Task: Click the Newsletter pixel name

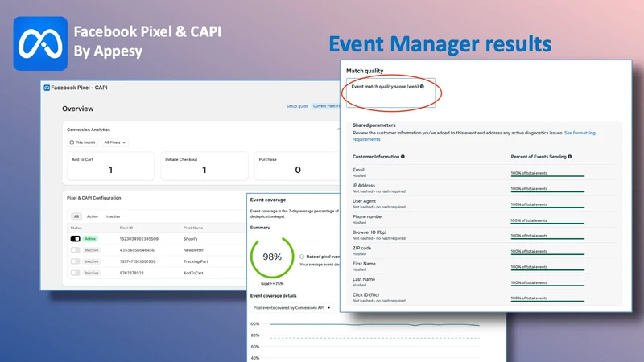Action: [x=193, y=250]
